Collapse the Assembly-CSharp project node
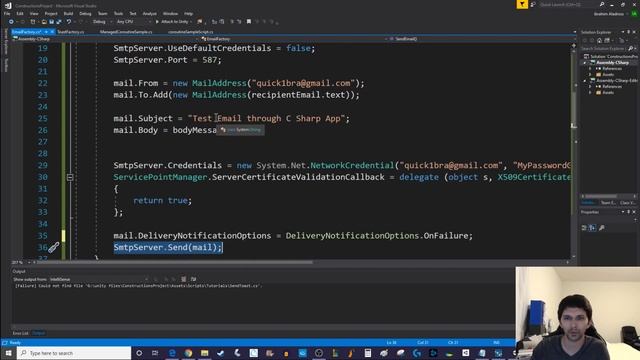The image size is (640, 360). pos(584,62)
